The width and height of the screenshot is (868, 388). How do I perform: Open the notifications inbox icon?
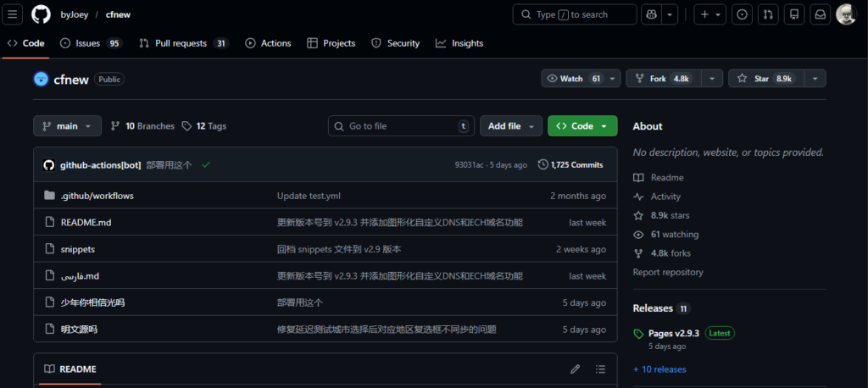[x=820, y=14]
